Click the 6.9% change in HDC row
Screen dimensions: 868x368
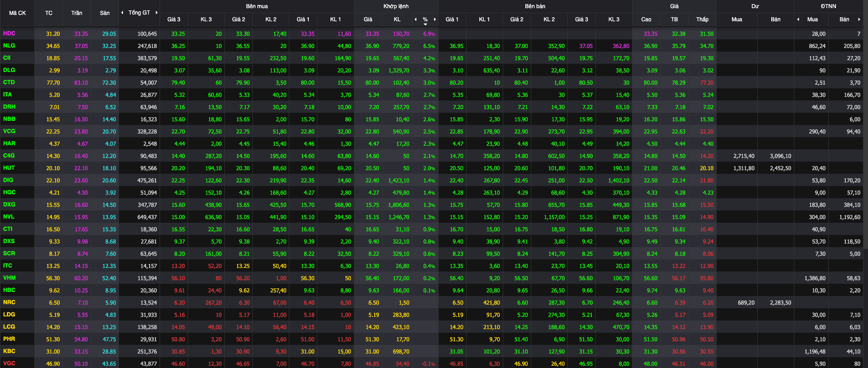click(429, 34)
